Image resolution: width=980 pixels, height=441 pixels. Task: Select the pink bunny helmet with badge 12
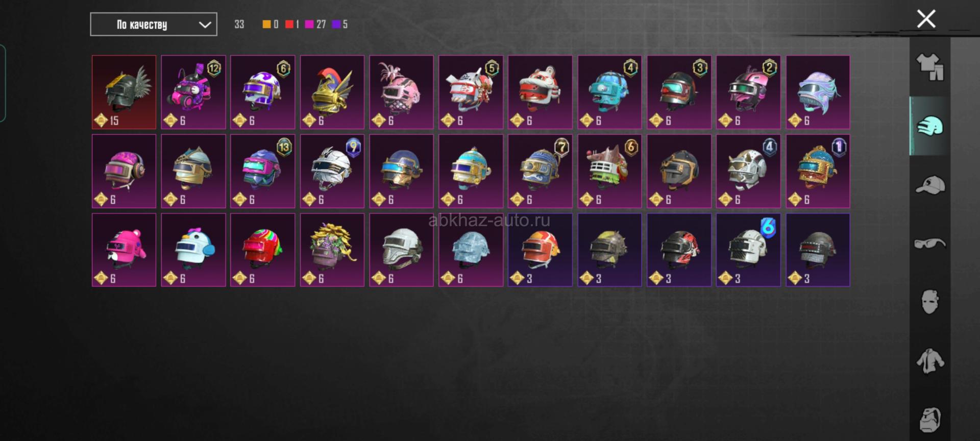[193, 92]
